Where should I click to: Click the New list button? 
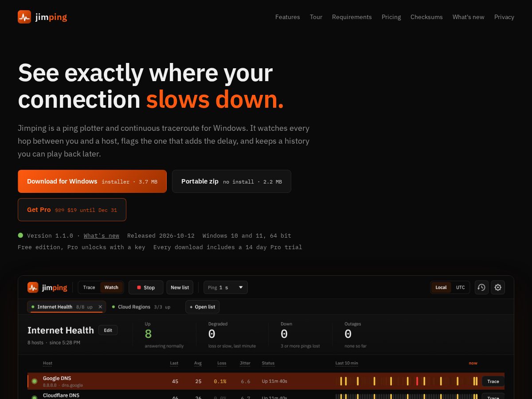180,287
